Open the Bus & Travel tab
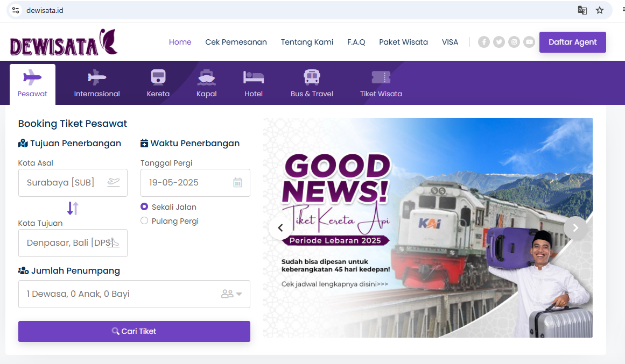625x364 pixels. coord(312,84)
